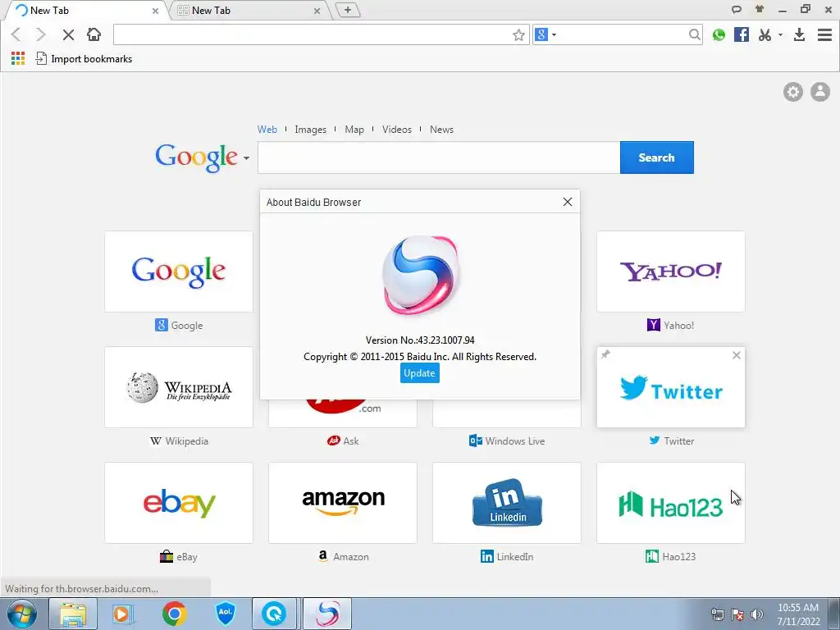Launch Chrome from the taskbar

click(x=175, y=614)
